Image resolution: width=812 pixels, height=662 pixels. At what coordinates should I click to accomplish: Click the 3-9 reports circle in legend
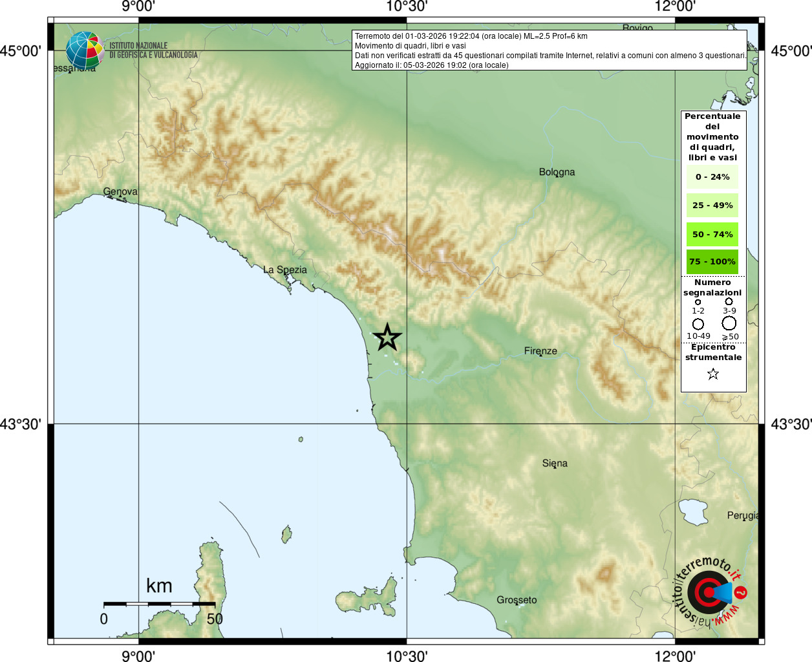[729, 301]
